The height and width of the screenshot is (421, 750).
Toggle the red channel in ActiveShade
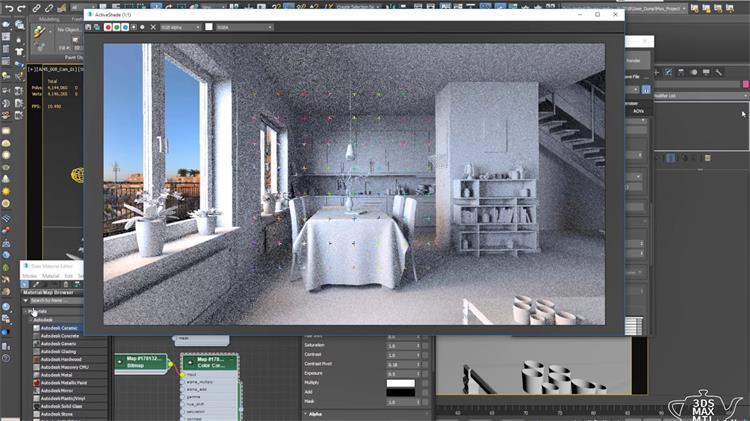[107, 27]
